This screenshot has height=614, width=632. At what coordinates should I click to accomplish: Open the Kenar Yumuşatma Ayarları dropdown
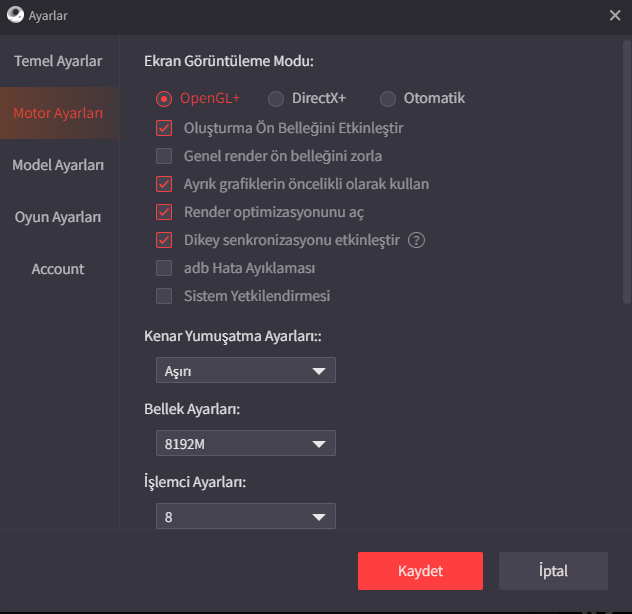(x=245, y=371)
